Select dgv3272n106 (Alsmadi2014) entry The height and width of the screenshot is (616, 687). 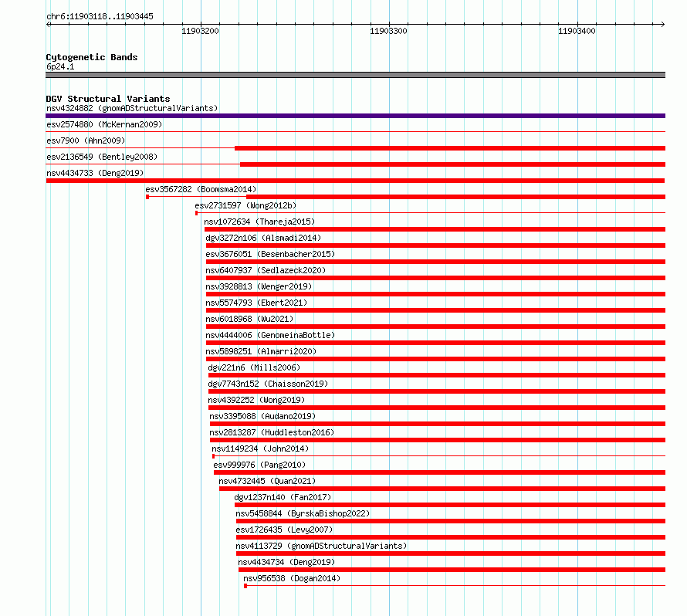pos(263,238)
